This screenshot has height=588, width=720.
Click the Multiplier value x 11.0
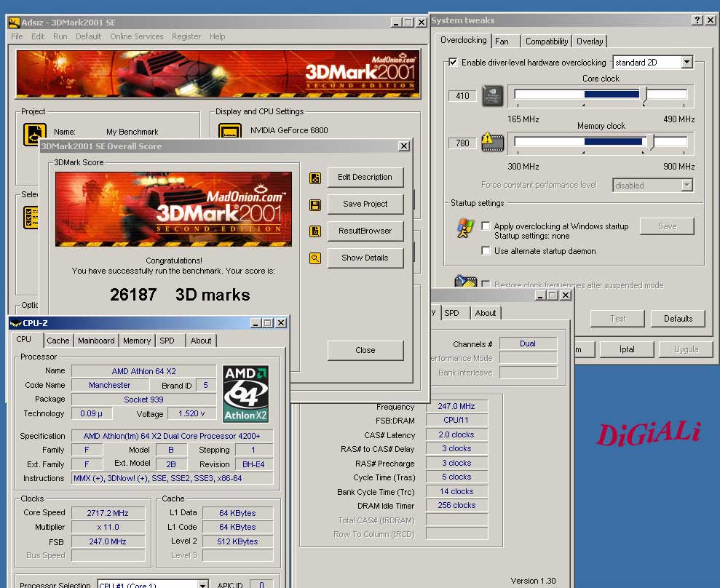[108, 527]
